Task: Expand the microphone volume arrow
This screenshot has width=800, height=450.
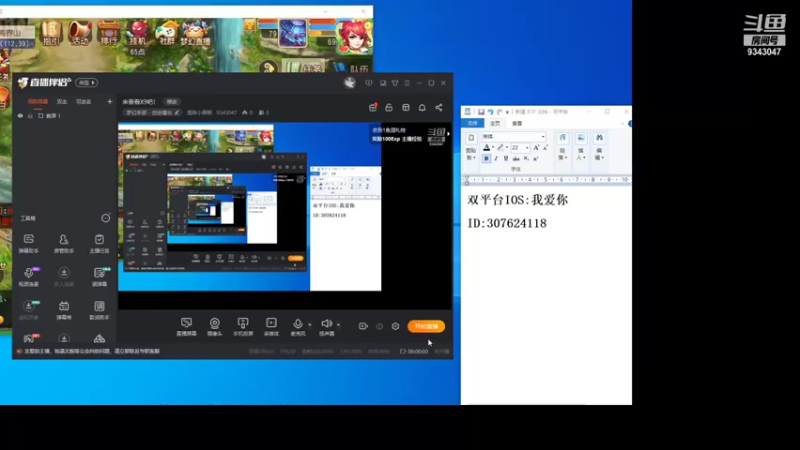Action: coord(310,324)
